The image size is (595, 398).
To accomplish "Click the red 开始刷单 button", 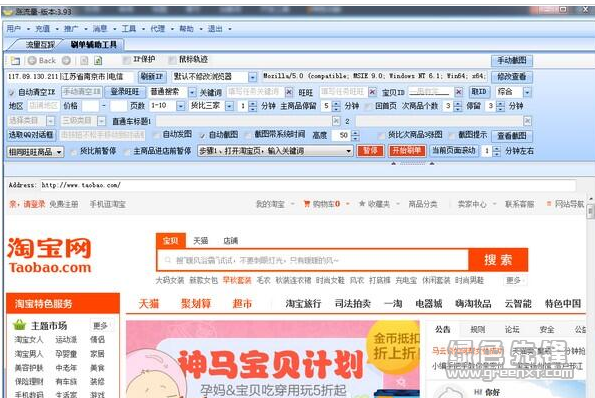I will click(407, 151).
